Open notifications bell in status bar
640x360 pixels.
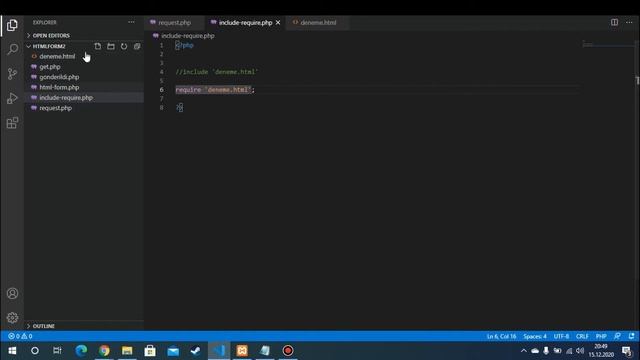[x=631, y=336]
